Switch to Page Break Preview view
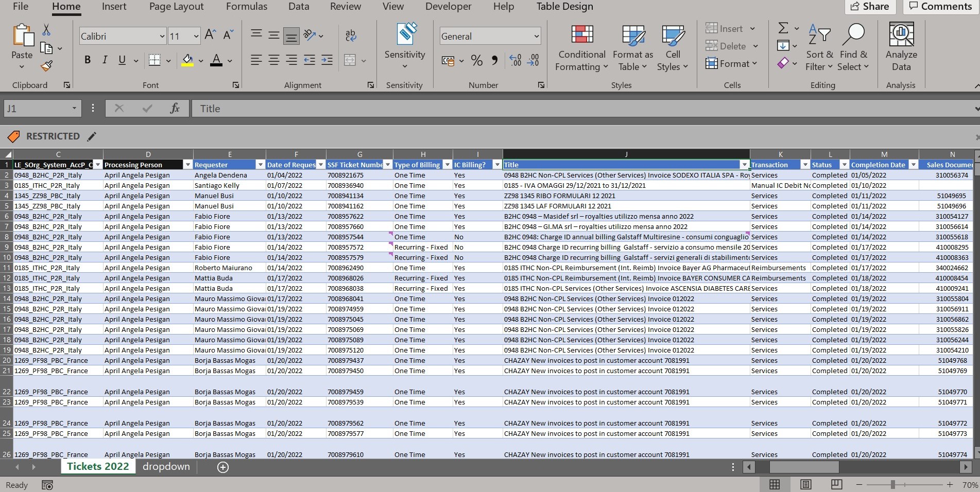The height and width of the screenshot is (492, 980). pyautogui.click(x=836, y=485)
